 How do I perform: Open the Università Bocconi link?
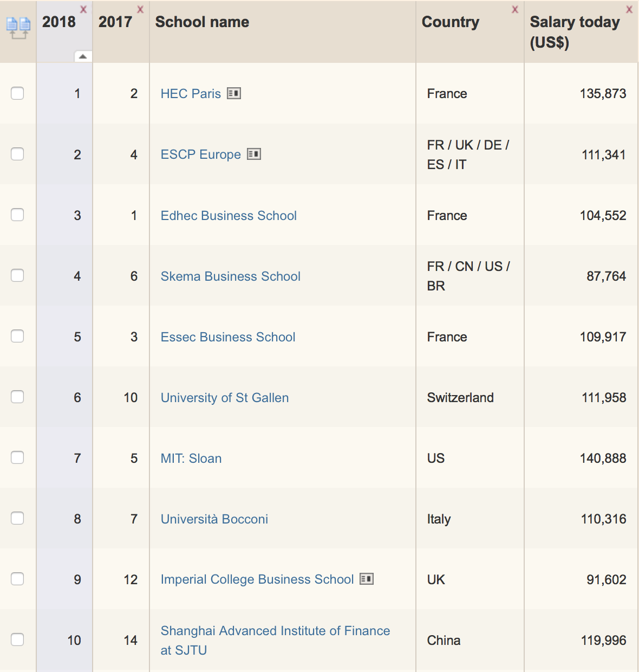tap(214, 519)
